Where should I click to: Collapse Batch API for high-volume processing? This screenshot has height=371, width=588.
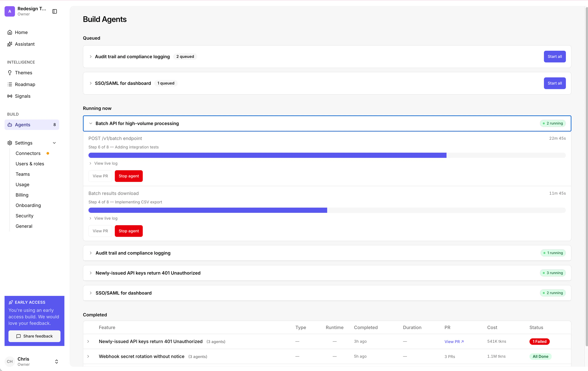point(91,123)
